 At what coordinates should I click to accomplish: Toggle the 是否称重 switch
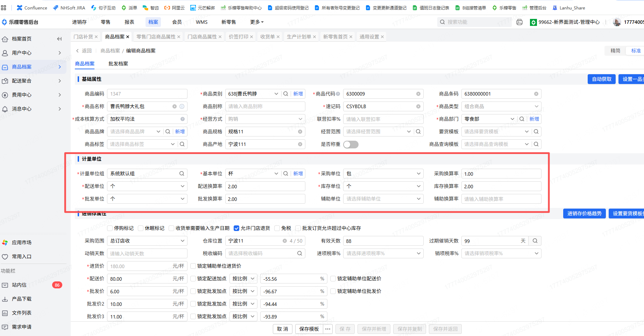tap(351, 145)
